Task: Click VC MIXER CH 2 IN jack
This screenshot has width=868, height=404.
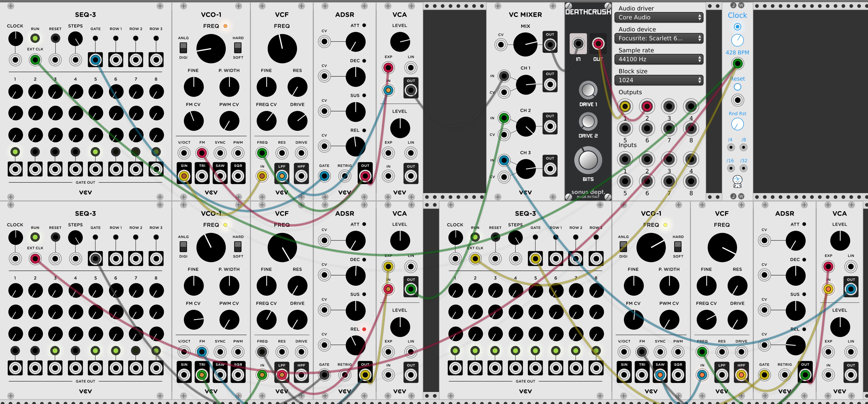Action: coord(504,118)
